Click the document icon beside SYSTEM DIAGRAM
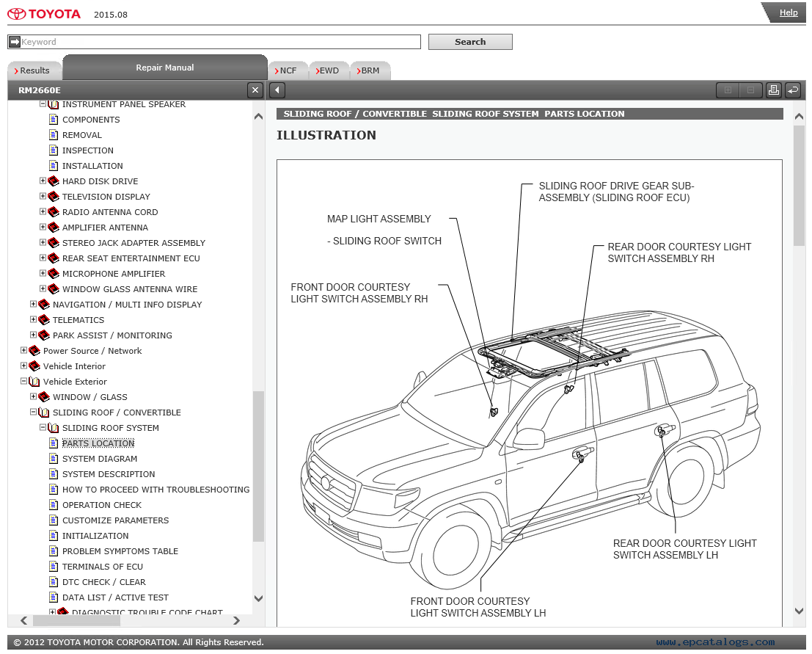Viewport: 812px width, 654px height. 54,458
